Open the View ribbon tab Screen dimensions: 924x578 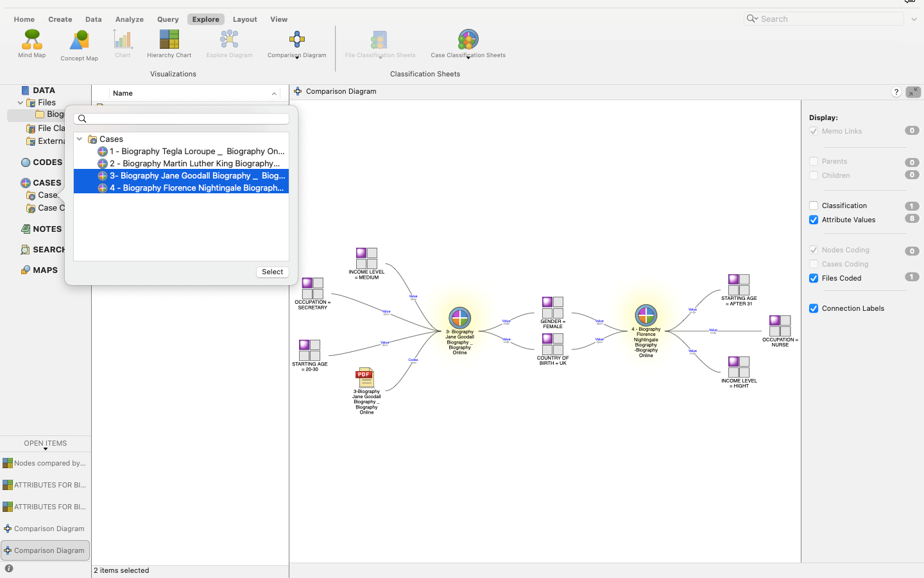(x=278, y=19)
